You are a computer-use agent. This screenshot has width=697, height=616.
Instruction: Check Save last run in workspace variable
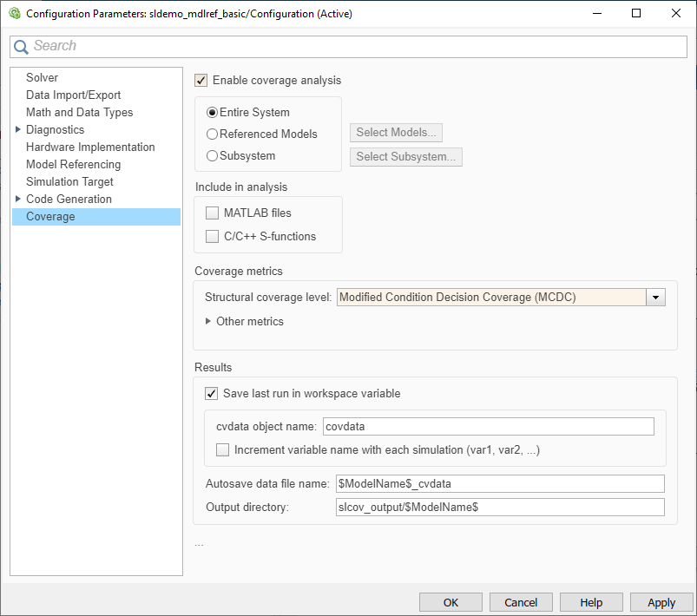coord(211,393)
